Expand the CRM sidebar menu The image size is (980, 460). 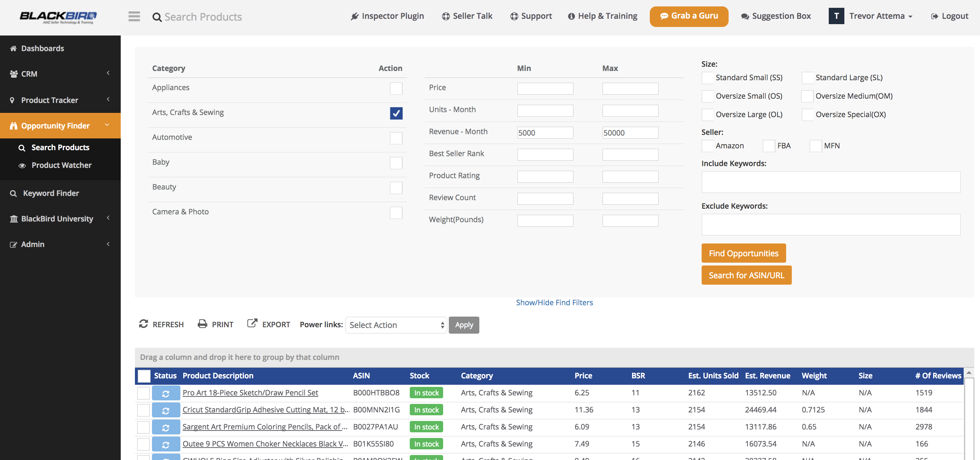click(108, 73)
